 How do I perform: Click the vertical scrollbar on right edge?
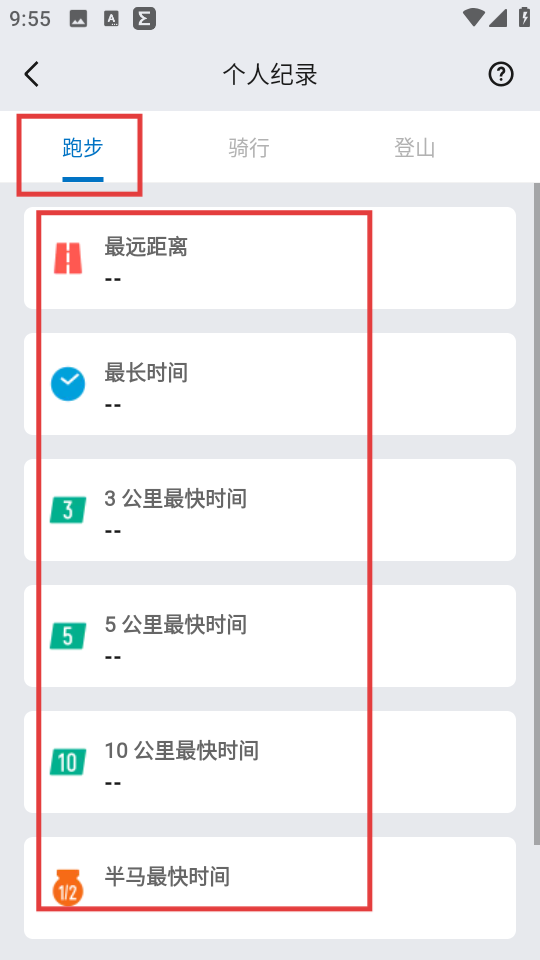pyautogui.click(x=537, y=514)
